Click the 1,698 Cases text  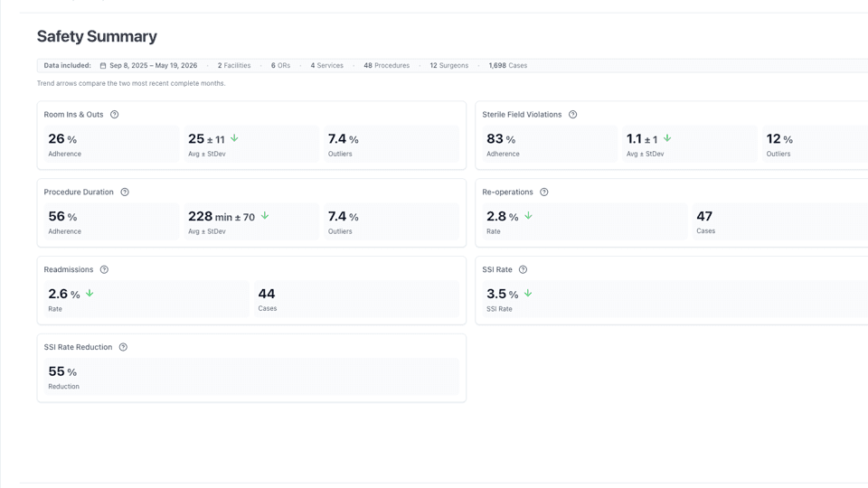(507, 65)
